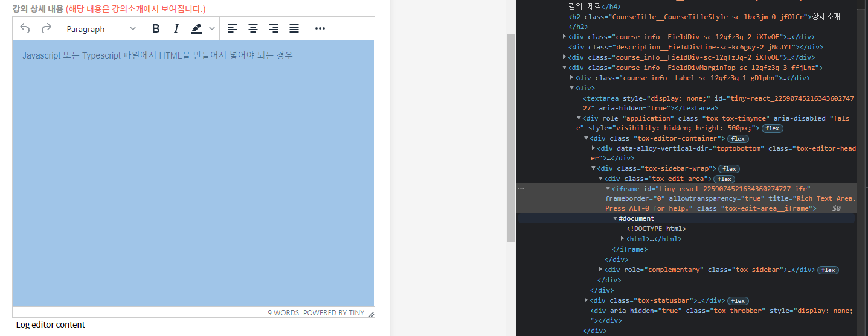Screen dimensions: 868x336
Task: Open the POWERED BY TINY link
Action: point(333,313)
